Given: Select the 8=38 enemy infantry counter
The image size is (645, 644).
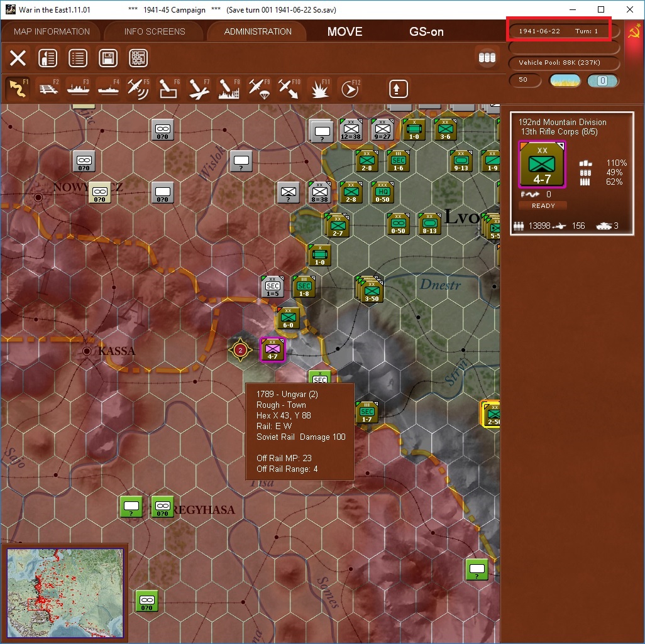Looking at the screenshot, I should pos(319,192).
